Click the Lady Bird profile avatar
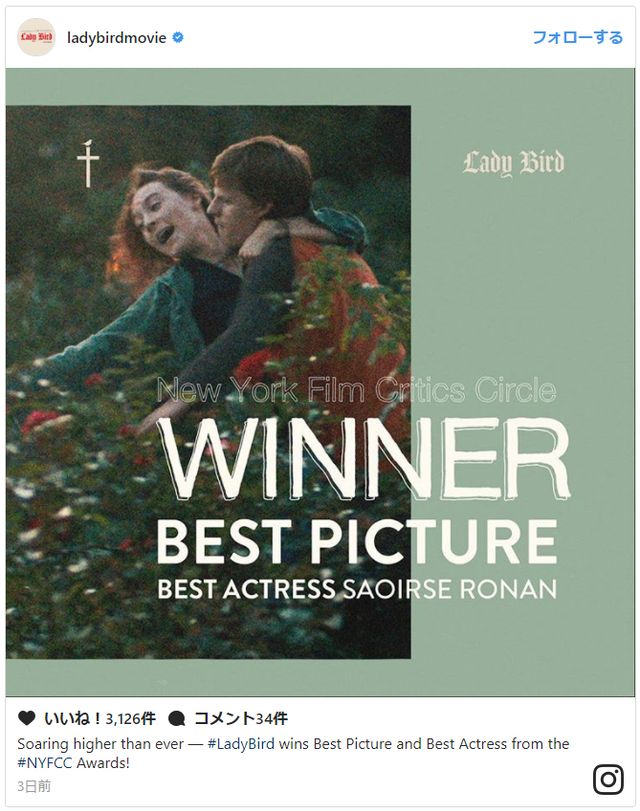The width and height of the screenshot is (640, 811). point(36,37)
